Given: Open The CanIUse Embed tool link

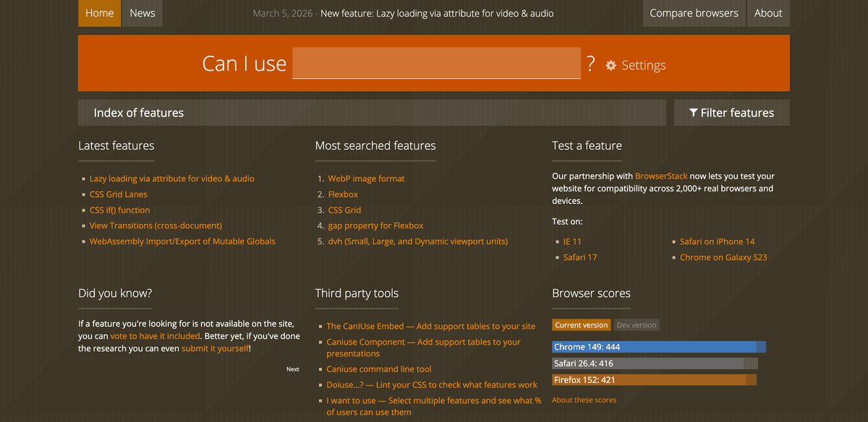Looking at the screenshot, I should coord(430,327).
